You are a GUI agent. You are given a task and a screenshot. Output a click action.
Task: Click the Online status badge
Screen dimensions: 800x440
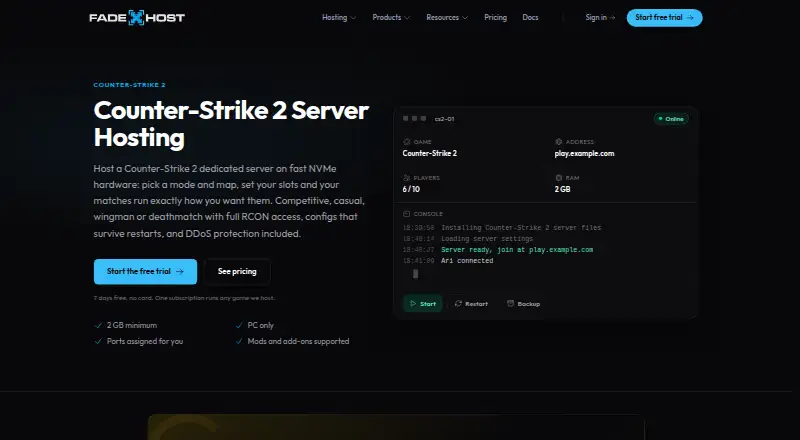coord(671,119)
